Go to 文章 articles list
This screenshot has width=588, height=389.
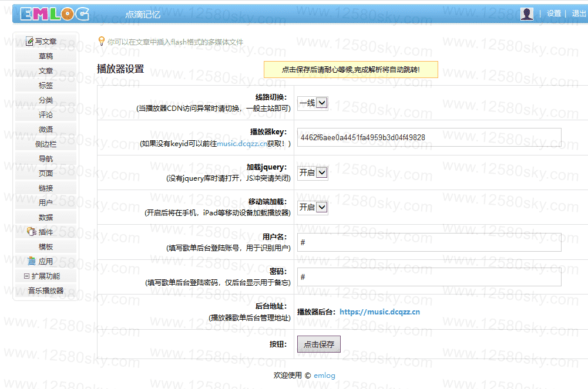(x=46, y=71)
